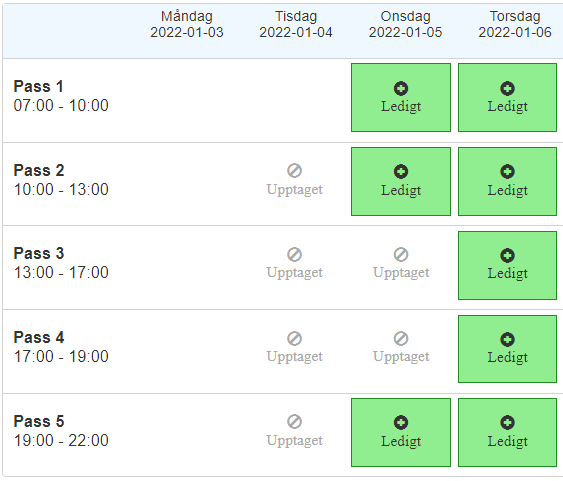Click plus icon for Pass 5 Onsdag
563x481 pixels.
click(x=401, y=422)
